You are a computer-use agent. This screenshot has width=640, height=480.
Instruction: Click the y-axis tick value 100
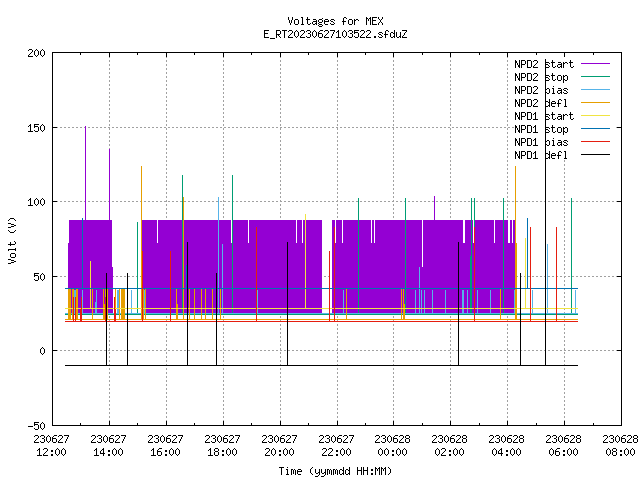click(x=36, y=202)
